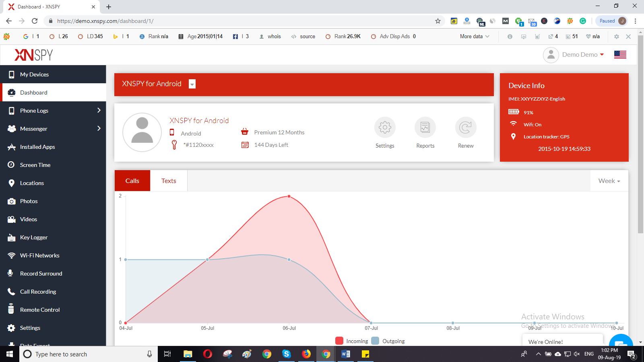The image size is (644, 362).
Task: Click the Key Logger keyboard icon
Action: [x=11, y=237]
